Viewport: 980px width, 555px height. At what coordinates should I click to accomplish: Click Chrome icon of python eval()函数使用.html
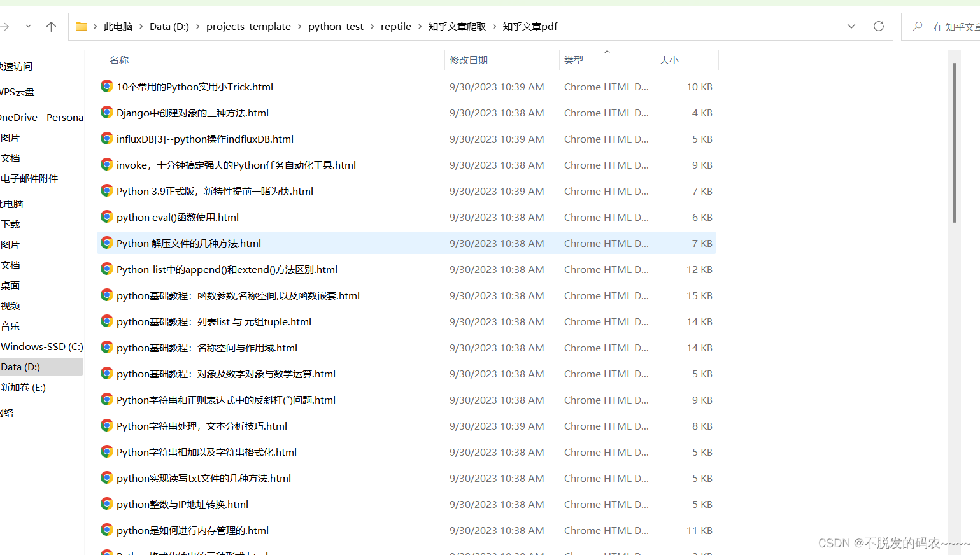pos(107,216)
